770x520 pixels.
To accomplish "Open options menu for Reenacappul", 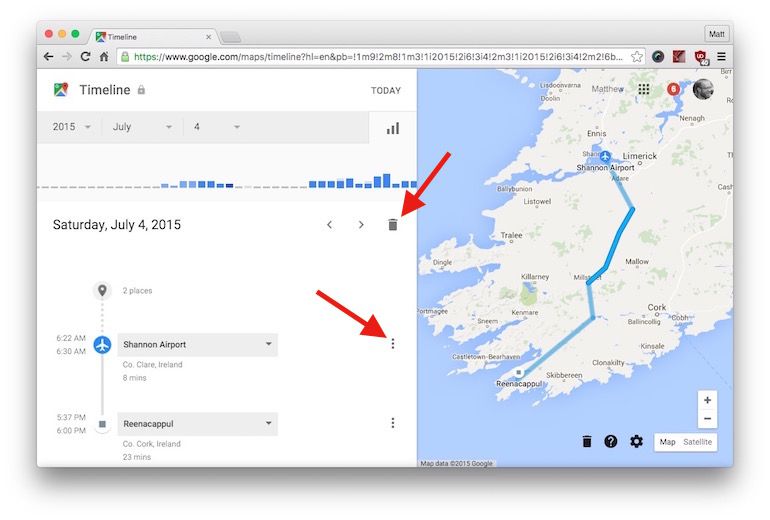I will coord(393,423).
